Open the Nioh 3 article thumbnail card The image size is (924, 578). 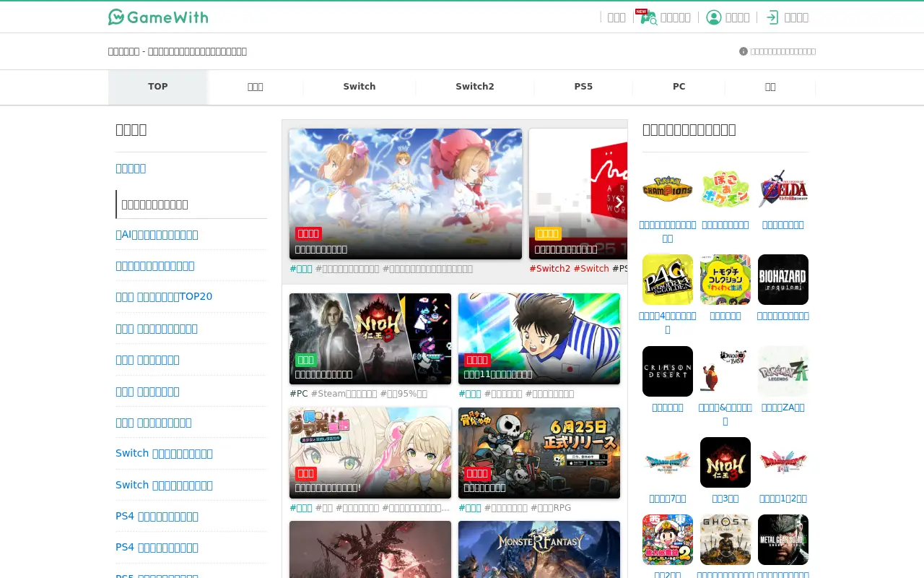pos(370,339)
